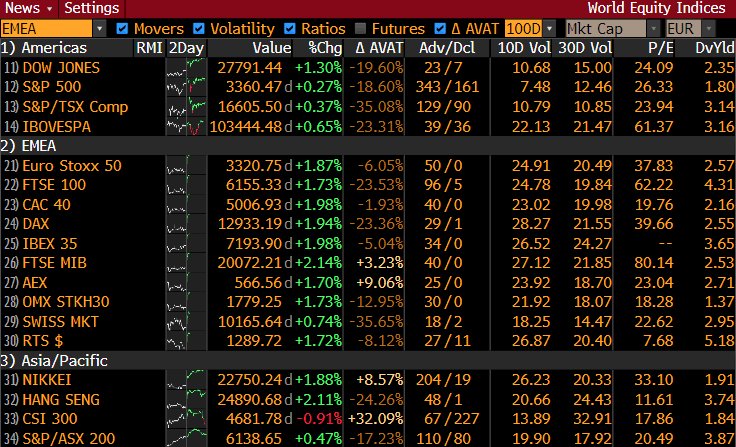Open the 100D period dropdown arrow
The width and height of the screenshot is (736, 447).
click(550, 29)
